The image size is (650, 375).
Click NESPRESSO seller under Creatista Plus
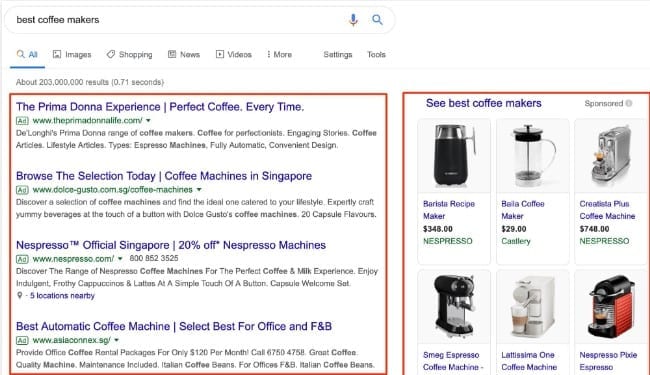[x=604, y=241]
